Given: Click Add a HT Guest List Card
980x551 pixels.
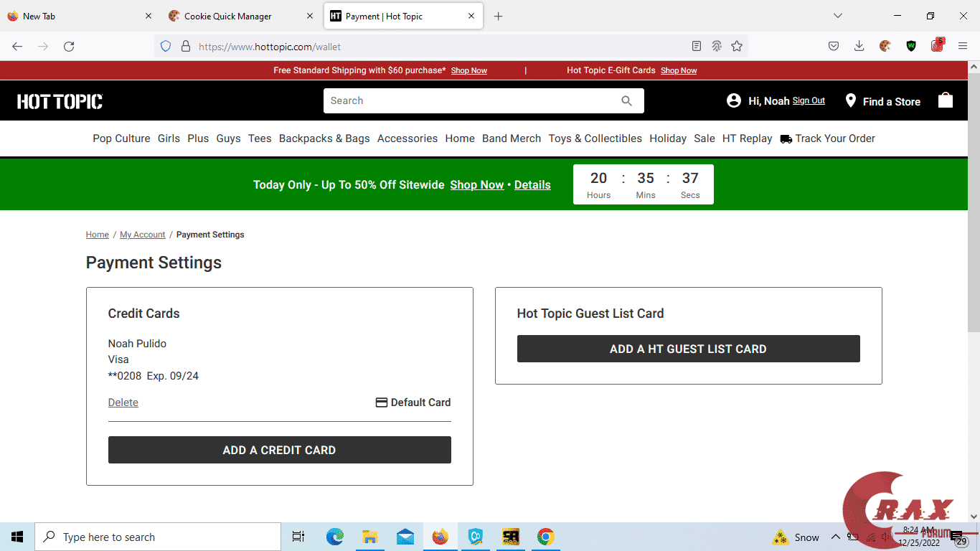Looking at the screenshot, I should pyautogui.click(x=689, y=349).
